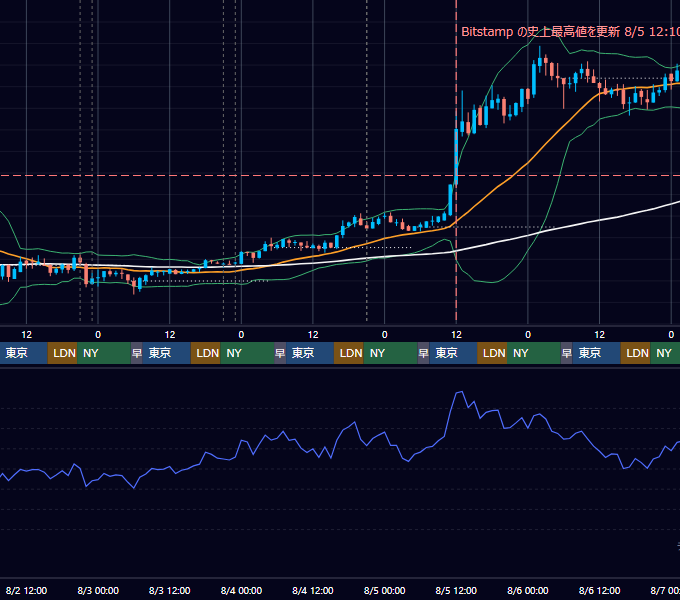The width and height of the screenshot is (680, 600).
Task: Click the Bitstamp 史上最高値を更新 annotation text
Action: pos(570,32)
